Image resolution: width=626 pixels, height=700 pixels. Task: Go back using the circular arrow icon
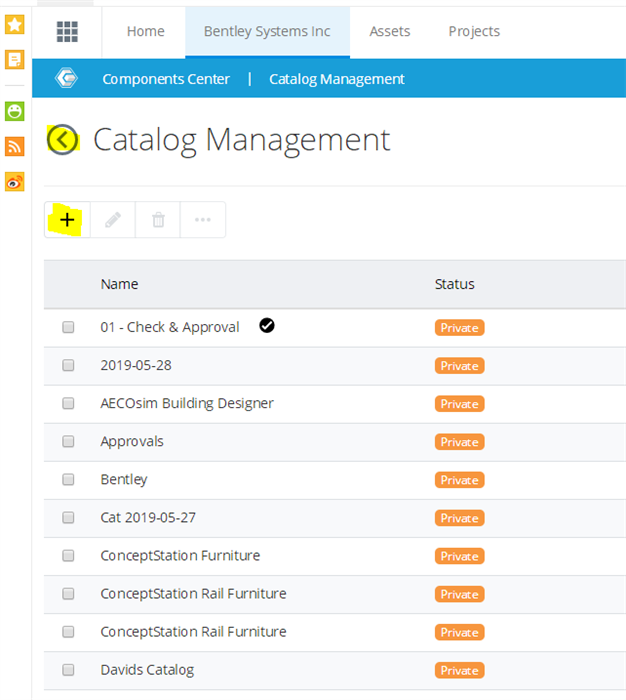click(63, 140)
